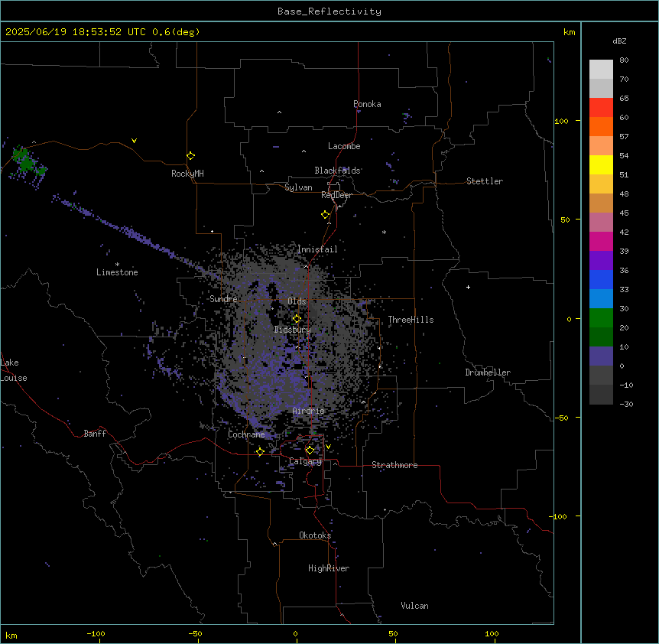The width and height of the screenshot is (659, 644).
Task: Select the red 65-60 dBZ color swatch
Action: point(601,108)
